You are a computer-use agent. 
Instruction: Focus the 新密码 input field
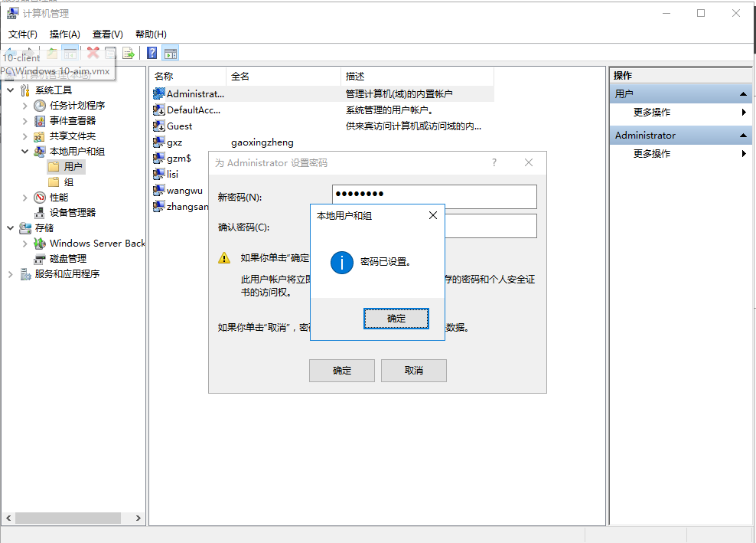point(434,197)
